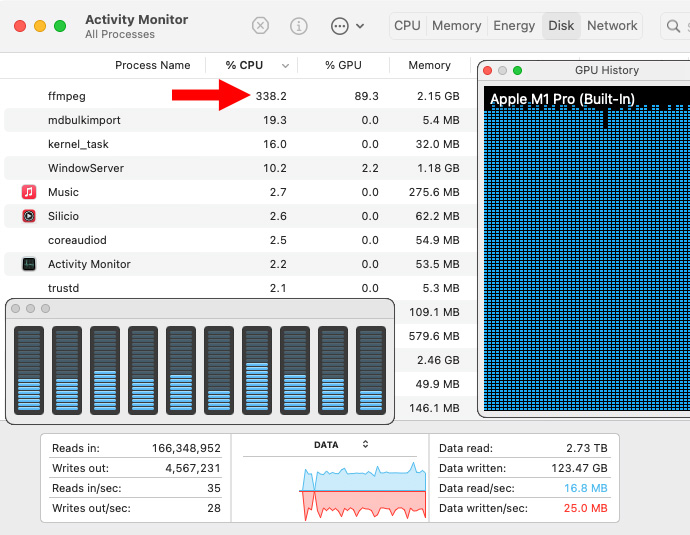Click the Writes out value 4,567,231

click(193, 468)
